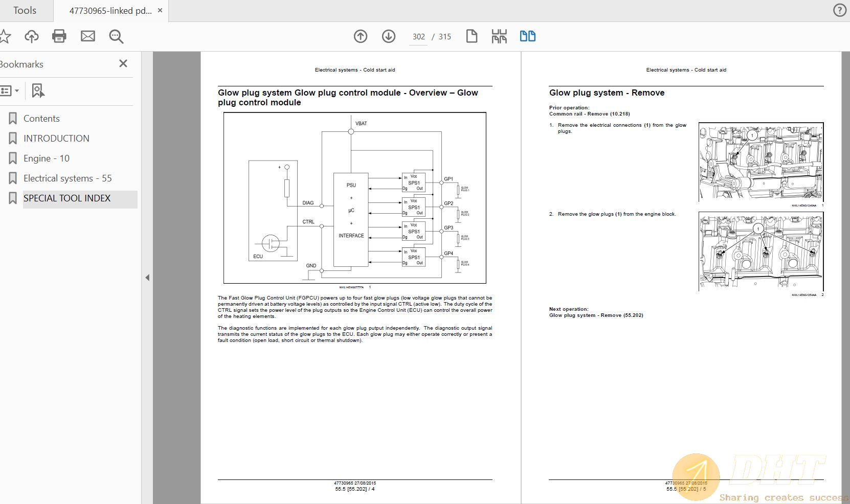Open the find text magnifier icon
Viewport: 850px width, 504px height.
[116, 36]
